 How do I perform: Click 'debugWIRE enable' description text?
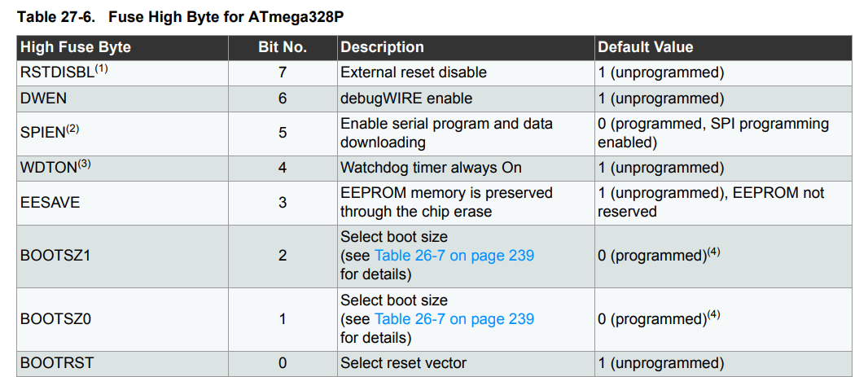tap(406, 99)
